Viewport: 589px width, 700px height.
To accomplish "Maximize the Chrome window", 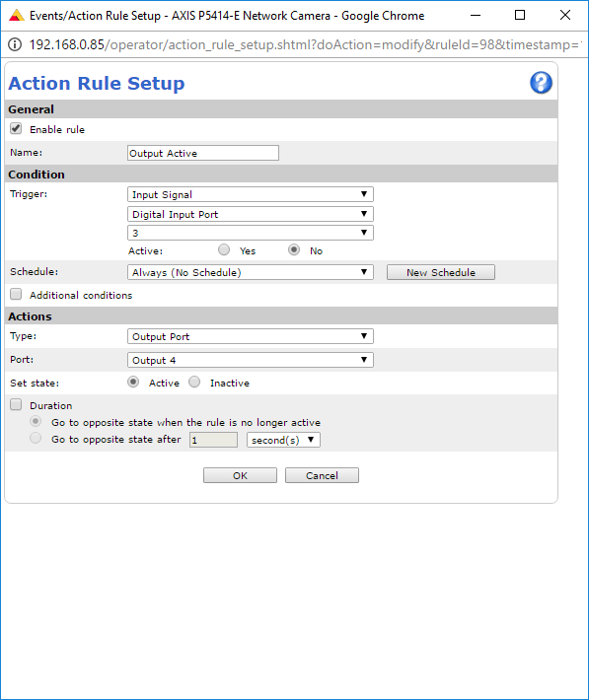I will [520, 15].
